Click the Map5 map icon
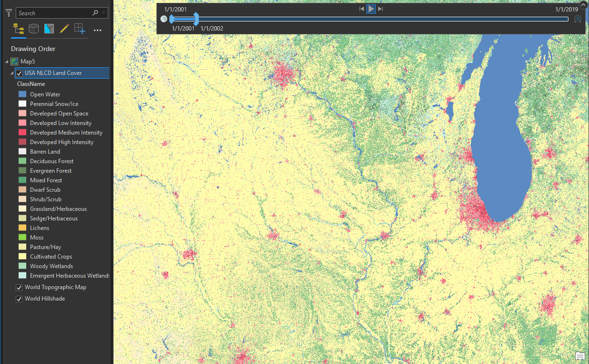This screenshot has height=364, width=589. 15,62
